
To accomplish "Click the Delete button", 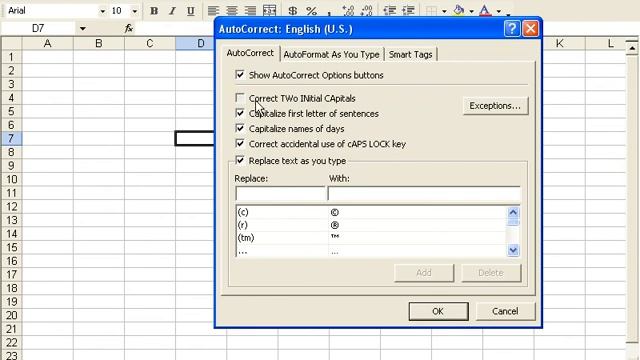I will 491,273.
